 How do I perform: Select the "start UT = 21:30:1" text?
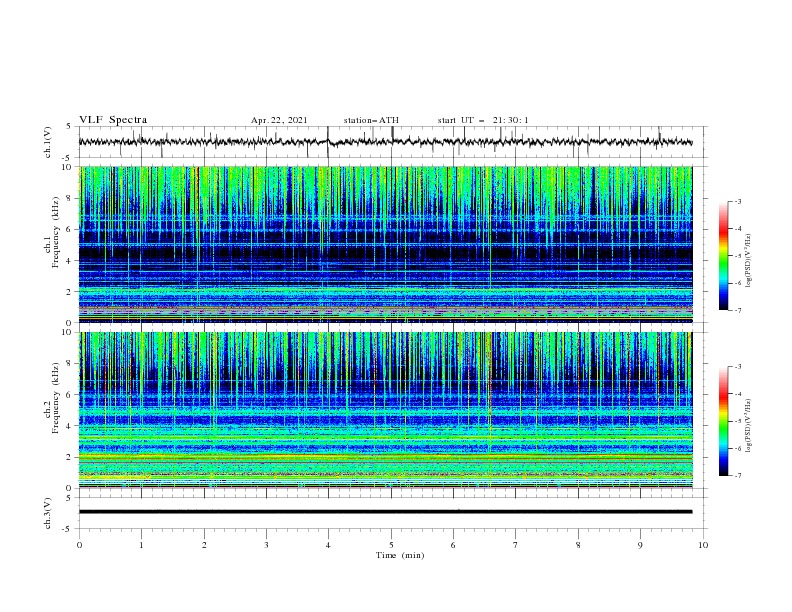coord(483,120)
